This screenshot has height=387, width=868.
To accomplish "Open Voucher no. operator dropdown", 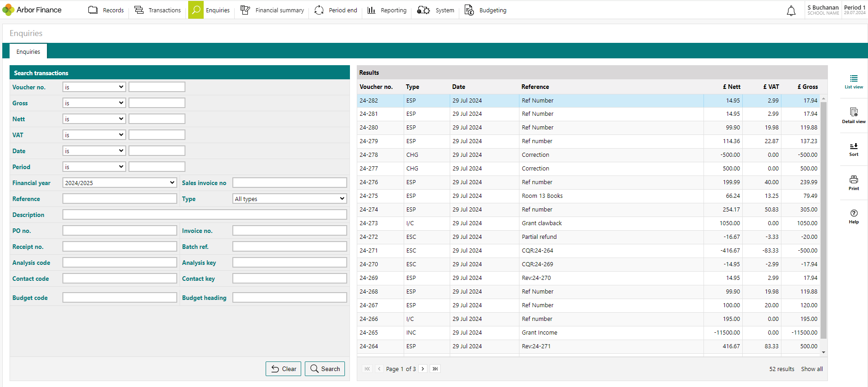I will pos(94,87).
